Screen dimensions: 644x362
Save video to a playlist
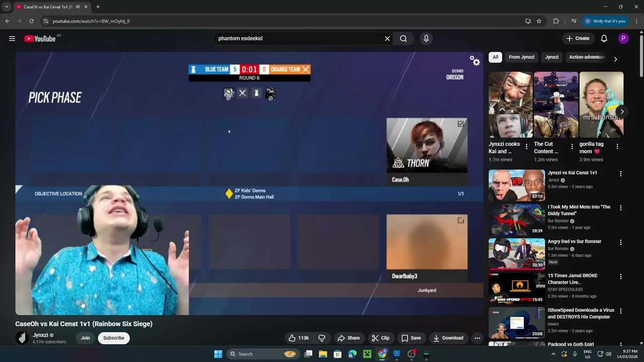pos(411,338)
